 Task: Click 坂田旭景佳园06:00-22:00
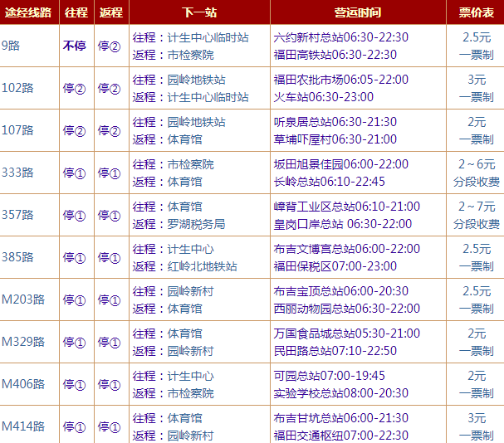341,164
